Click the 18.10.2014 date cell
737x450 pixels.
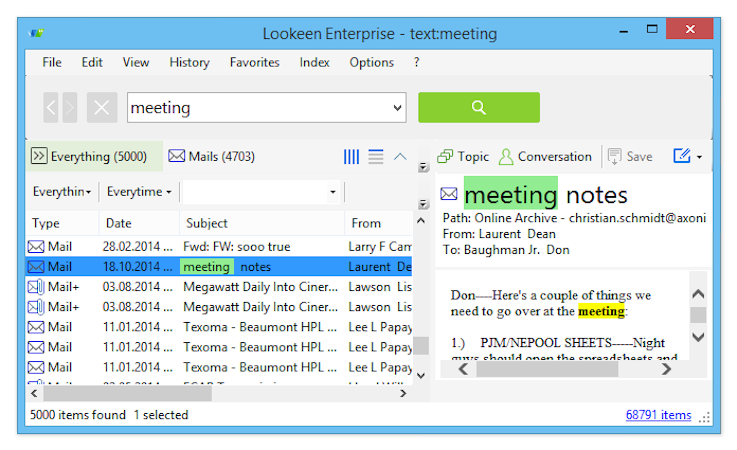(138, 267)
